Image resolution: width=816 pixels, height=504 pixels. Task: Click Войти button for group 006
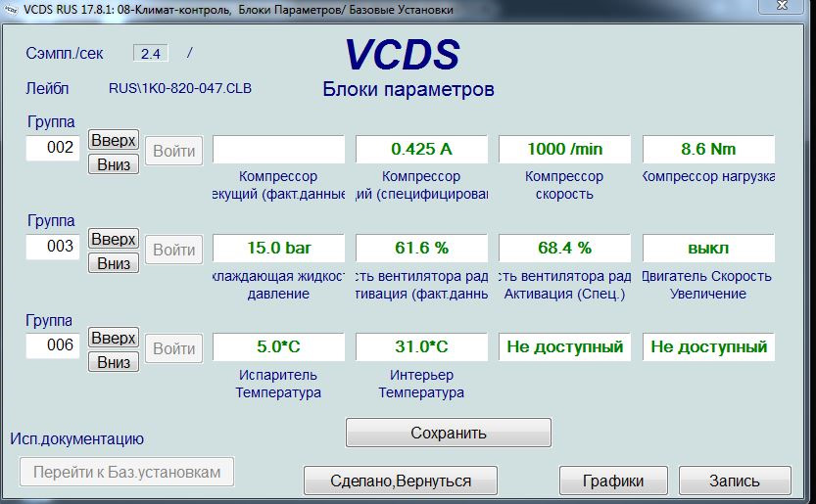173,348
